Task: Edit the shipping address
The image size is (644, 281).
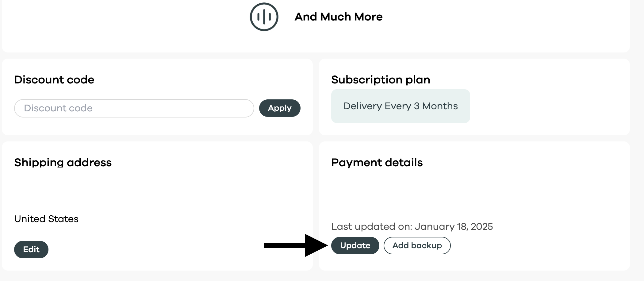Action: click(x=31, y=249)
